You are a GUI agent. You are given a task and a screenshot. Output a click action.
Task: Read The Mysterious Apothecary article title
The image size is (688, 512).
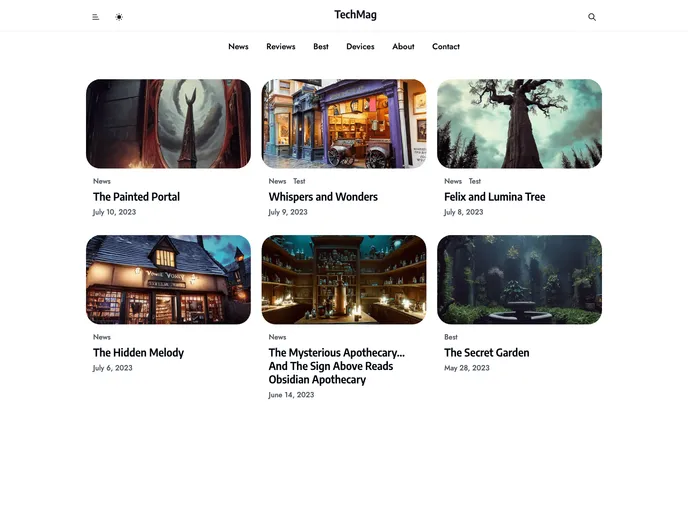click(x=337, y=366)
